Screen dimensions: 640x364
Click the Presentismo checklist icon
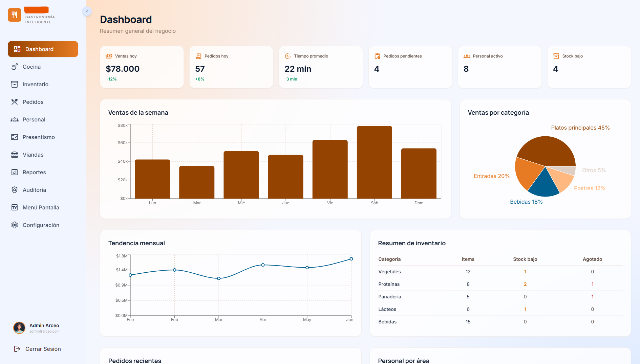[15, 137]
